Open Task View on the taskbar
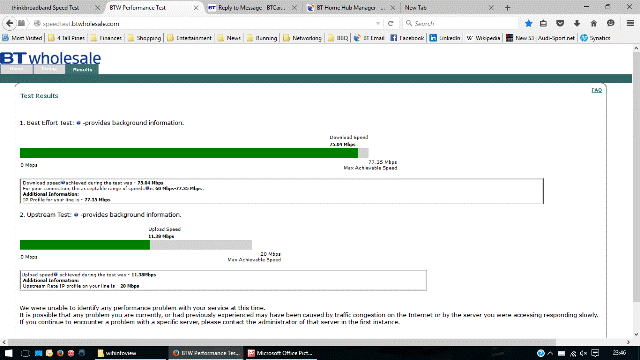This screenshot has width=640, height=360. (25, 353)
